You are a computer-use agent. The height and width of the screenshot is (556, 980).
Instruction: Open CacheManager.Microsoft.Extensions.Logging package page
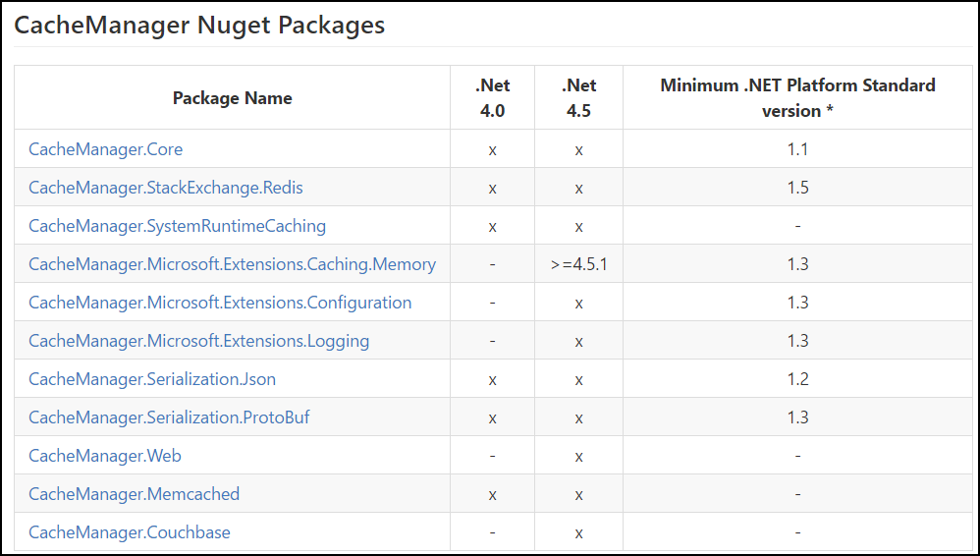tap(198, 341)
